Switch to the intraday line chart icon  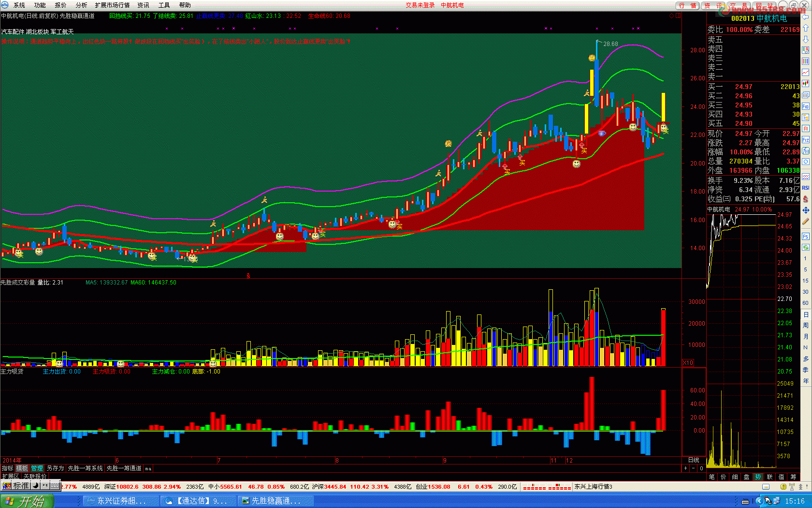point(806,73)
